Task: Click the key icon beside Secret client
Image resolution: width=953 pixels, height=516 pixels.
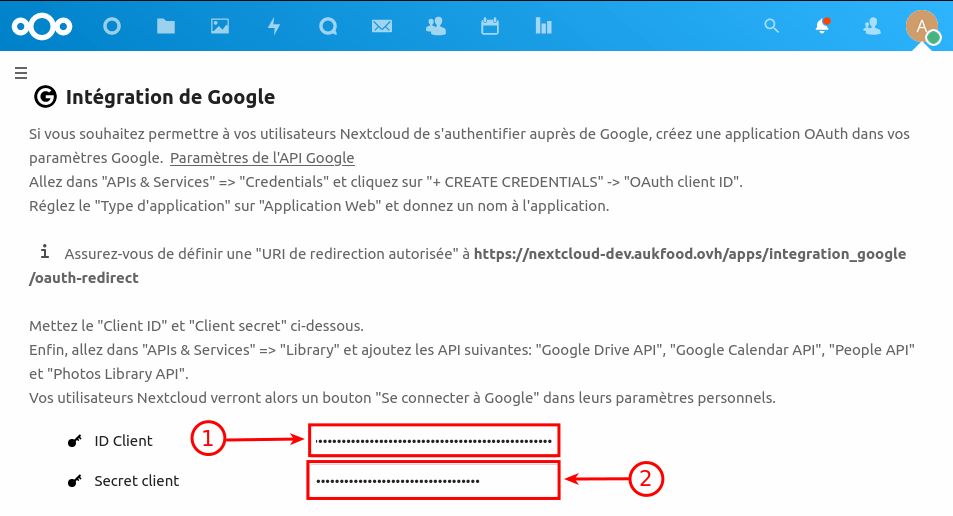Action: [x=74, y=481]
